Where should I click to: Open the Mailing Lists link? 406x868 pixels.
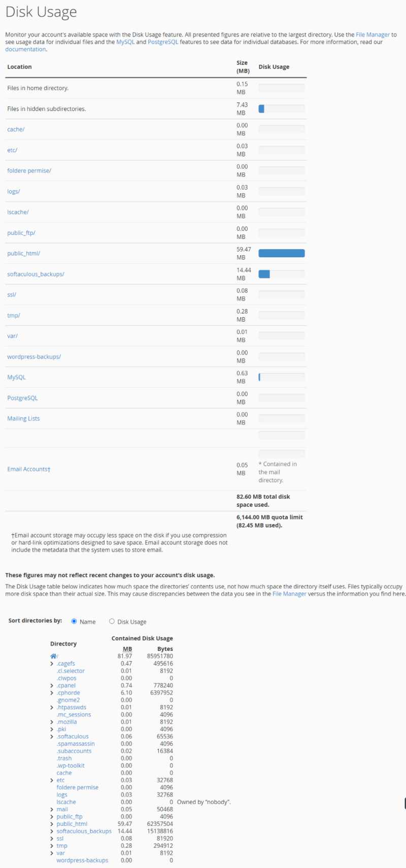coord(23,419)
